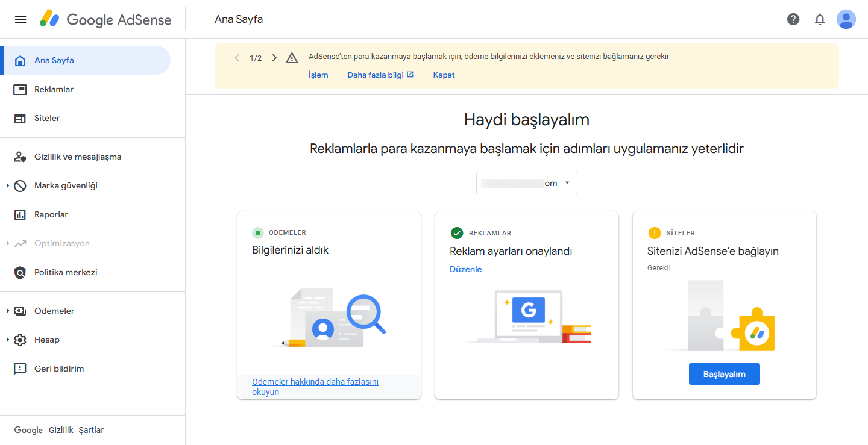Open the help question mark icon
The height and width of the screenshot is (445, 868).
(x=793, y=19)
